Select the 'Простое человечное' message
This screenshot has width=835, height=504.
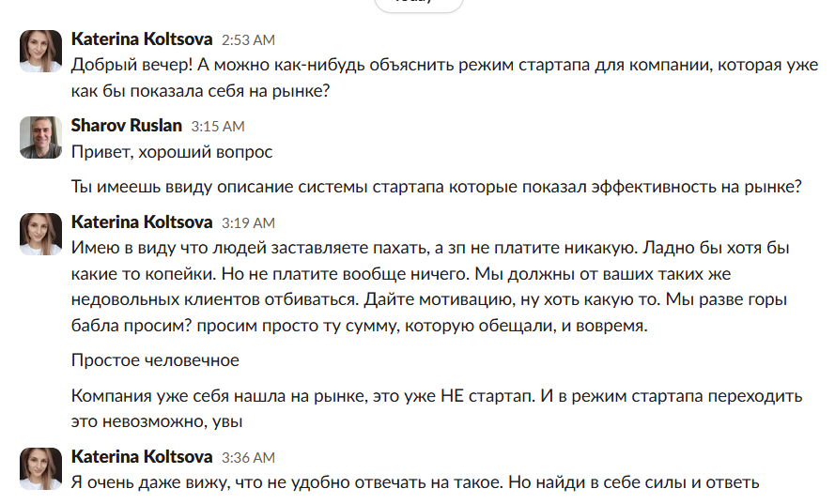(x=155, y=360)
